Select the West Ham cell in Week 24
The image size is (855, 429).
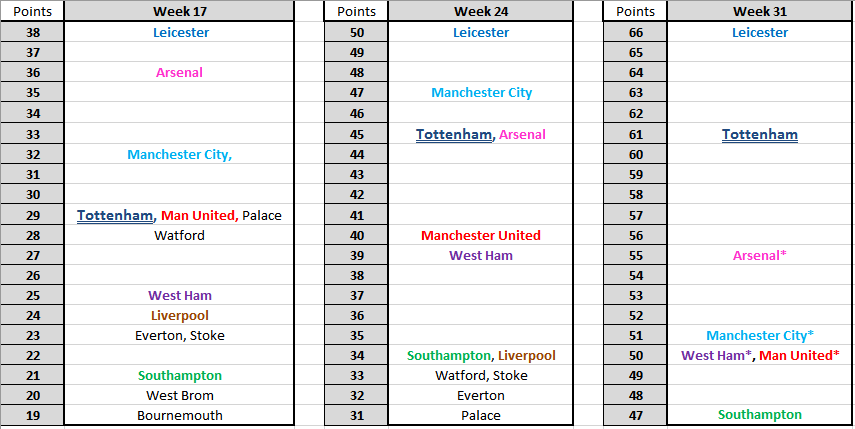point(480,255)
